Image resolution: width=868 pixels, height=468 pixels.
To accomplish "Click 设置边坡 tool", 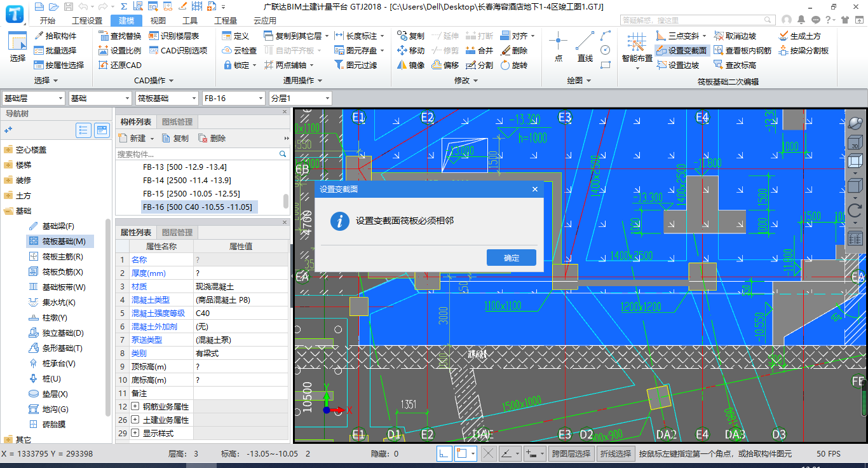I will click(677, 65).
